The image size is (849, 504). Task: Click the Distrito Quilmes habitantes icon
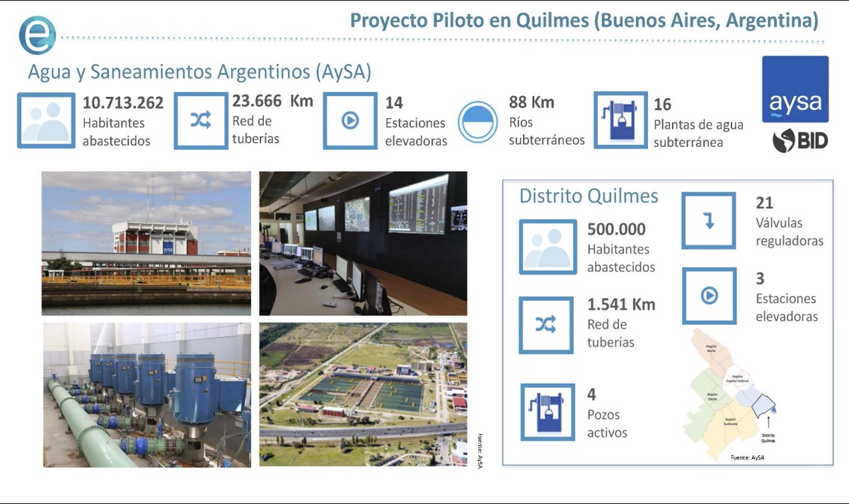(x=547, y=245)
